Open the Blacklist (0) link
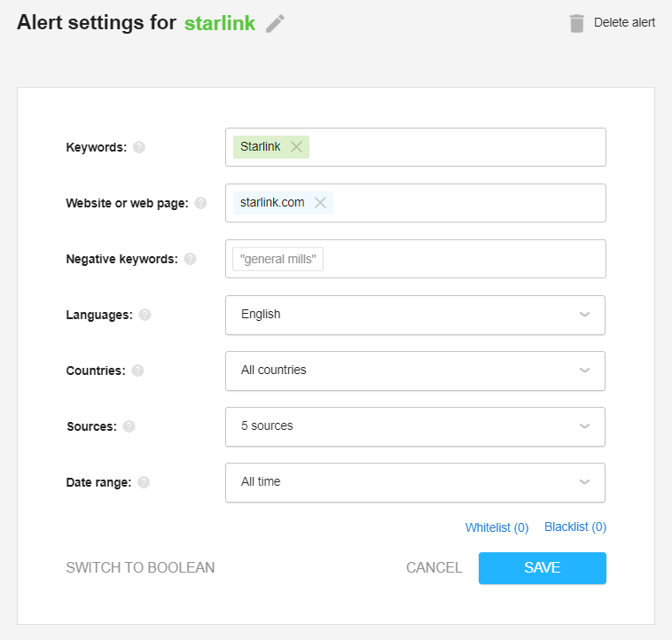 click(x=575, y=527)
